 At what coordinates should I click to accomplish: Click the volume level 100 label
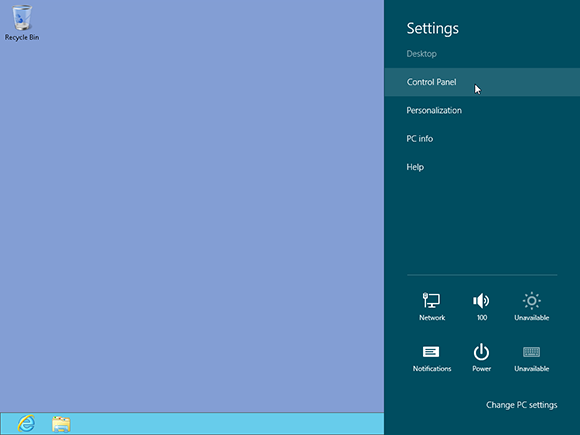click(482, 318)
